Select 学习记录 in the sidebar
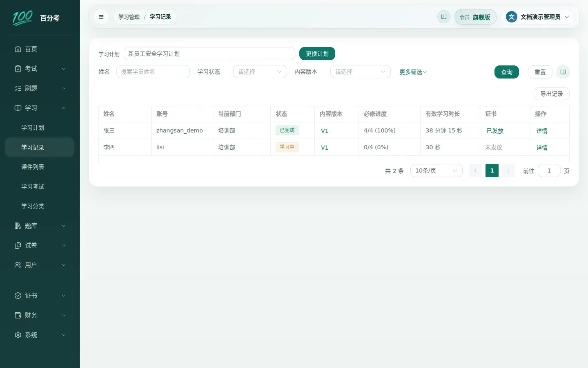The image size is (588, 368). coord(40,147)
